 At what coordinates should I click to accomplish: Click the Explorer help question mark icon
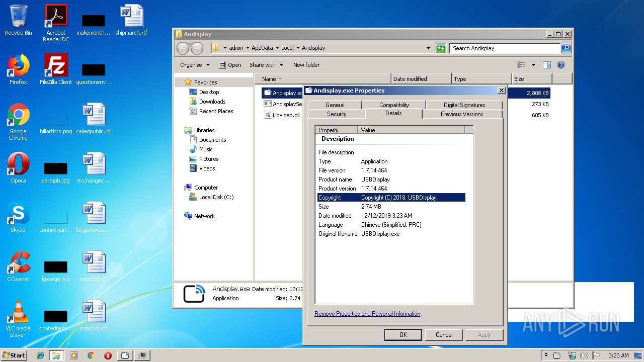pos(561,65)
